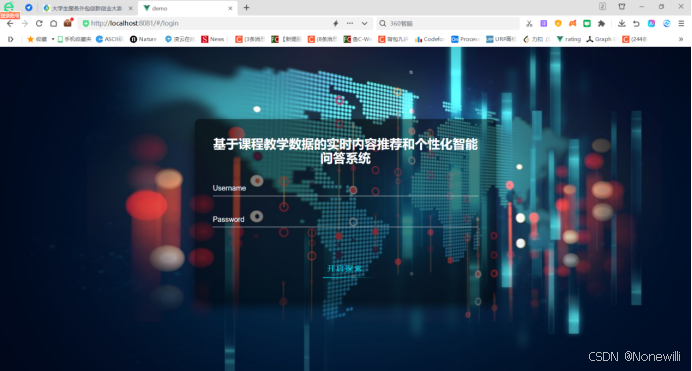Open the star 收藏 favorites button
This screenshot has width=692, height=371.
tap(37, 39)
